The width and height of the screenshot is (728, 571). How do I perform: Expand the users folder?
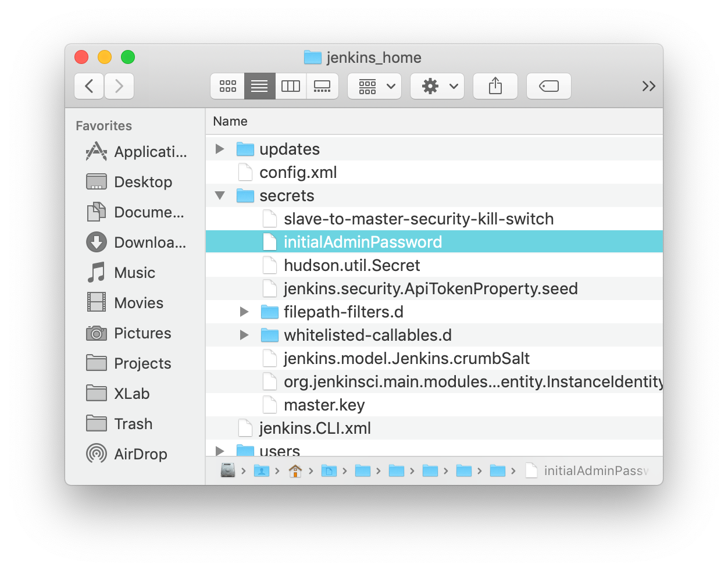pyautogui.click(x=220, y=451)
